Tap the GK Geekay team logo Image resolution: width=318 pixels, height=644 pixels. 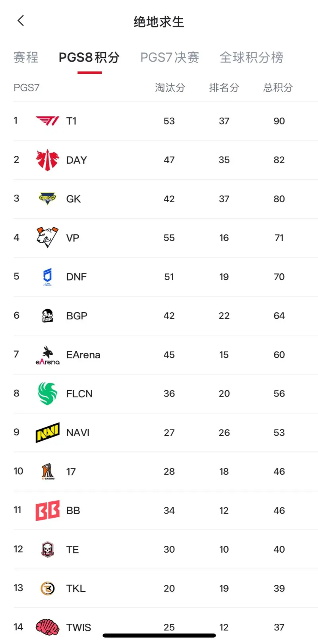(47, 199)
